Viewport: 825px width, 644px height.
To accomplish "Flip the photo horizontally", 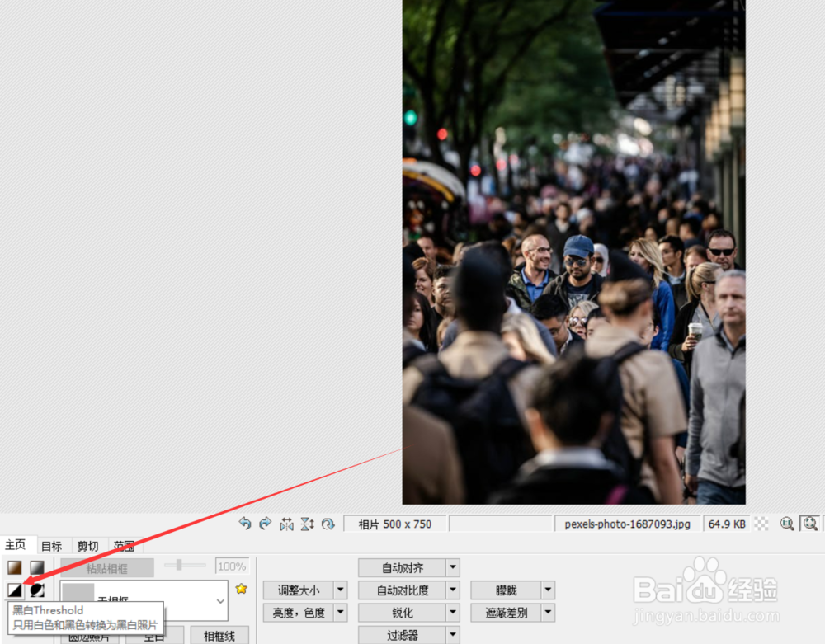I will click(286, 524).
